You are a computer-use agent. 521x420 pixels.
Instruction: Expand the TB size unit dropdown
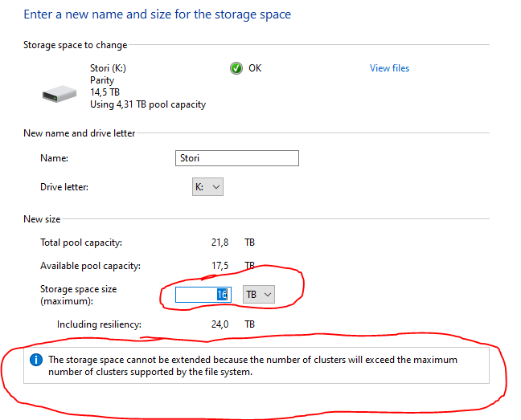(x=259, y=295)
